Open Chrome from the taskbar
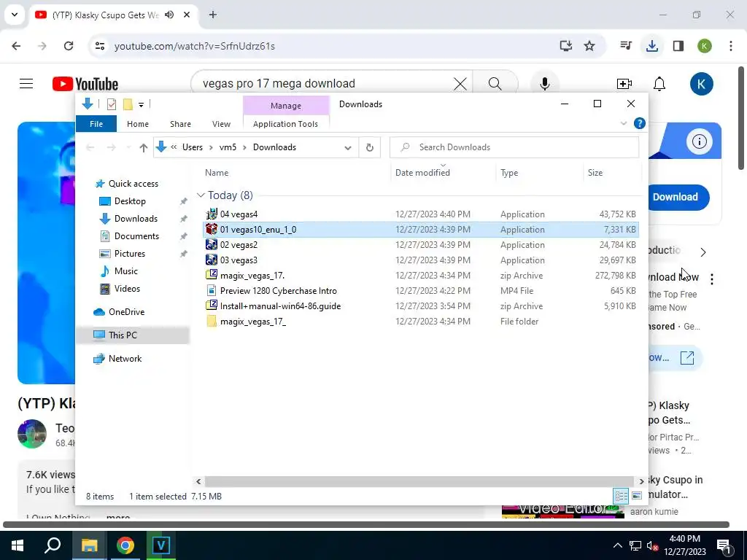 click(125, 545)
